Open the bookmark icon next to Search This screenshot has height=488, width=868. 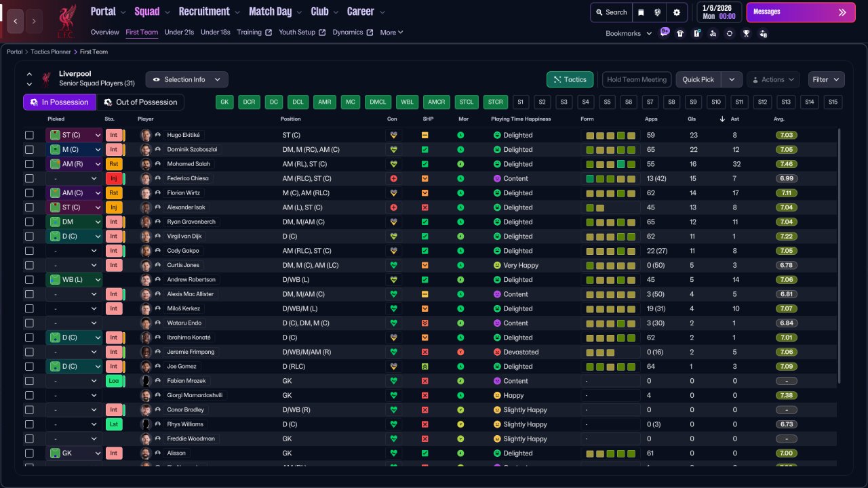point(641,12)
